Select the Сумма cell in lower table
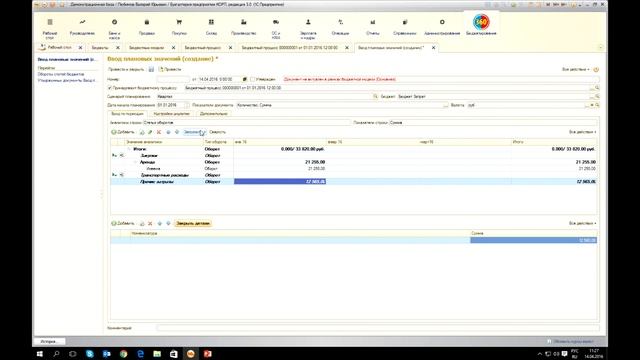Image resolution: width=640 pixels, height=360 pixels. pos(533,240)
